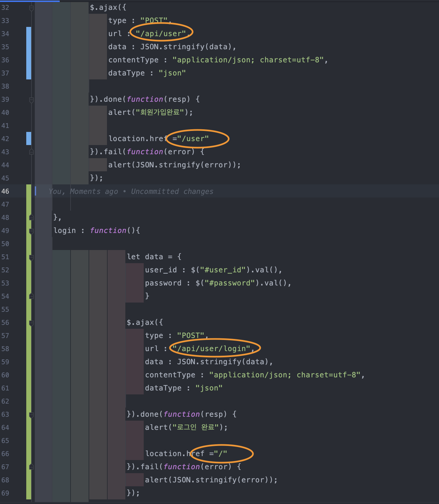The height and width of the screenshot is (504, 439).
Task: Click the contentType string on line 60
Action: click(x=285, y=375)
